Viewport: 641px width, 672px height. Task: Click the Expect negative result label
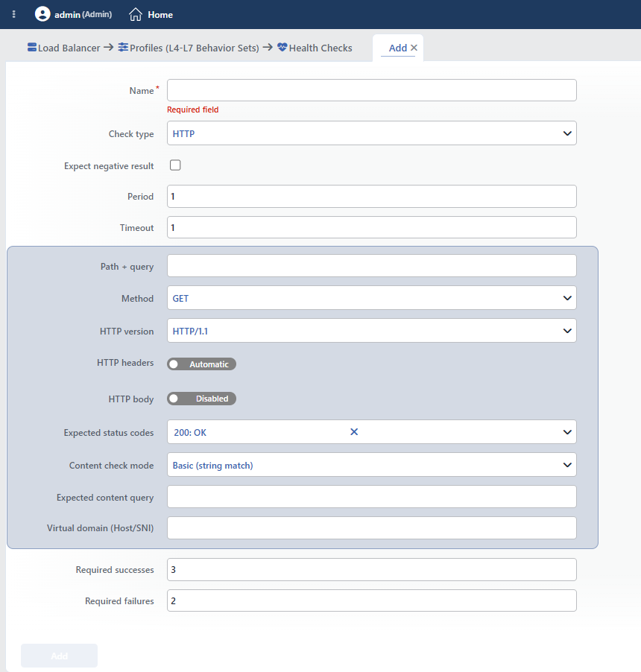tap(109, 166)
